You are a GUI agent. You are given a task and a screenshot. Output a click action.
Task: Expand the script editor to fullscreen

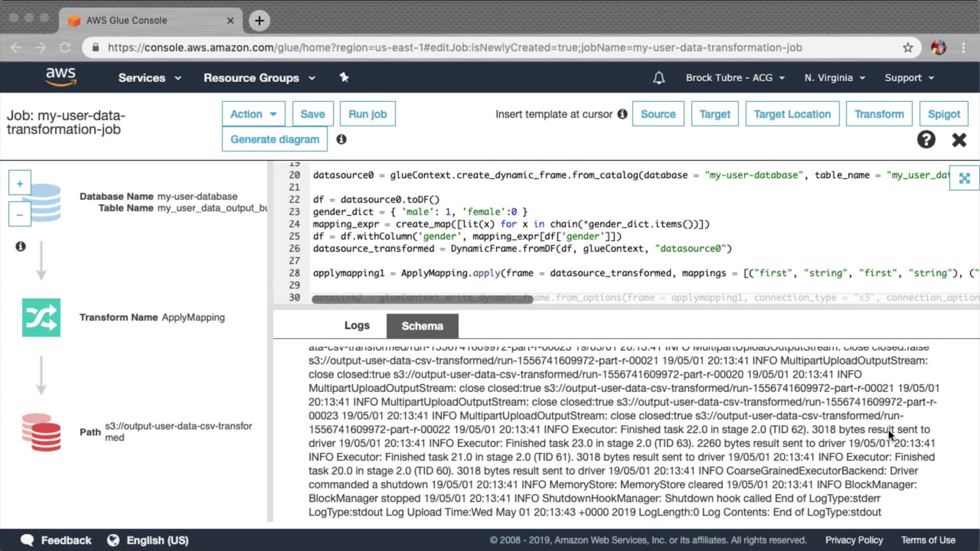tap(964, 178)
